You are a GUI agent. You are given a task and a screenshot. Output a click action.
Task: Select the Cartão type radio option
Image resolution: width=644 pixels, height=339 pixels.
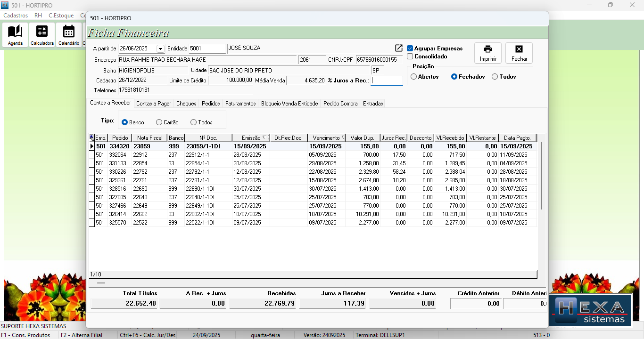(x=159, y=122)
